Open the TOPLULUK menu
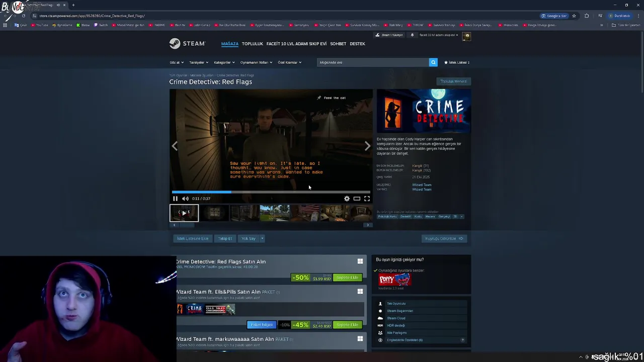644x362 pixels. click(253, 44)
